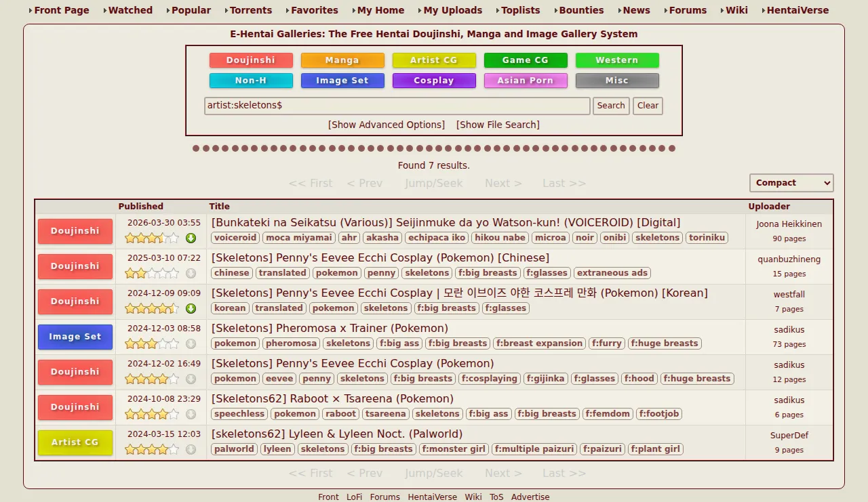The width and height of the screenshot is (868, 502).
Task: Click the gray torrent icon in the 2025-03-10 row
Action: click(191, 273)
